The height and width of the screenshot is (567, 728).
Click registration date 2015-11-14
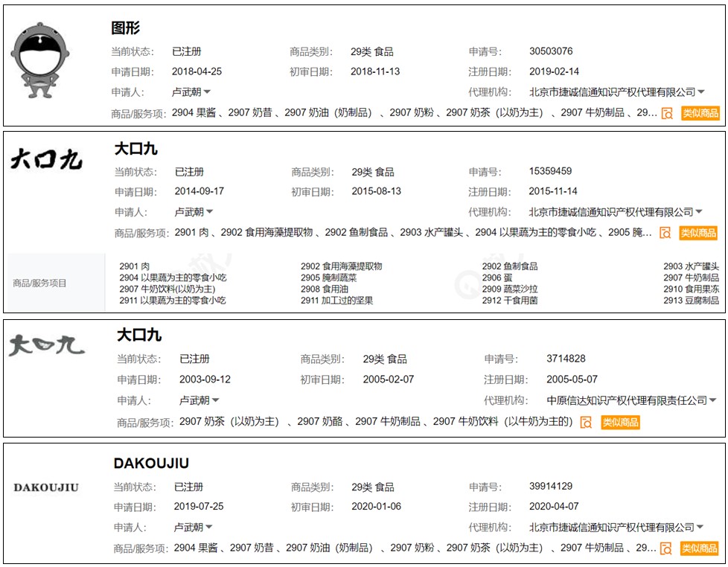(x=553, y=191)
